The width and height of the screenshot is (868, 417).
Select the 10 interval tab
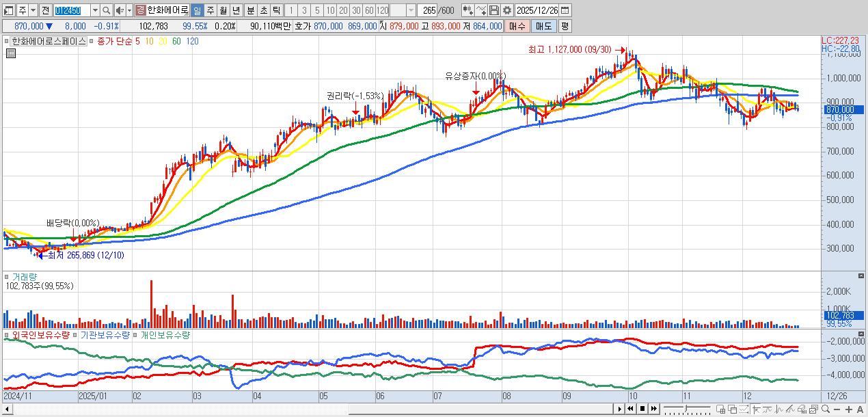(x=331, y=10)
